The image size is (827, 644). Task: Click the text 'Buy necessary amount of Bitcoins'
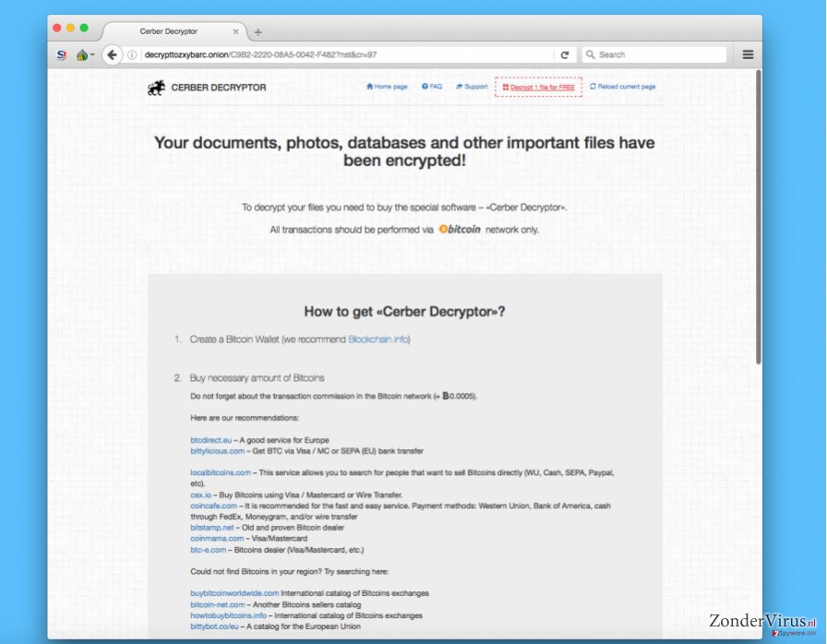click(257, 378)
